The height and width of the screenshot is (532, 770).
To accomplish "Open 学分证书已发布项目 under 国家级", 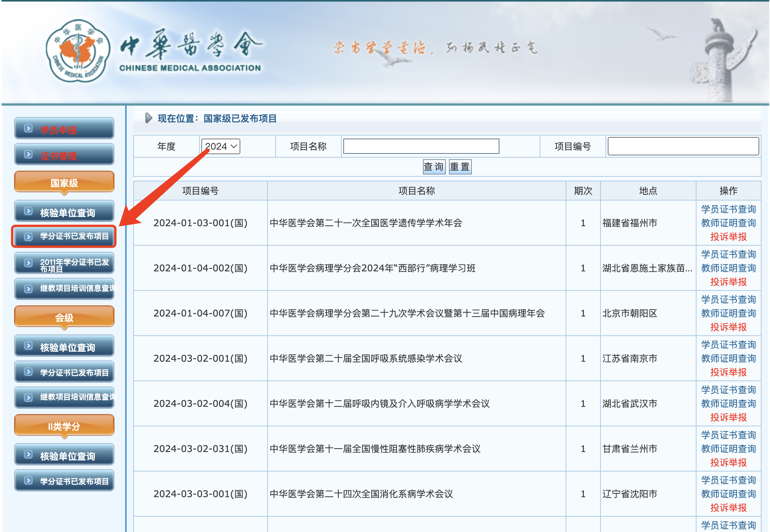I will (x=64, y=237).
